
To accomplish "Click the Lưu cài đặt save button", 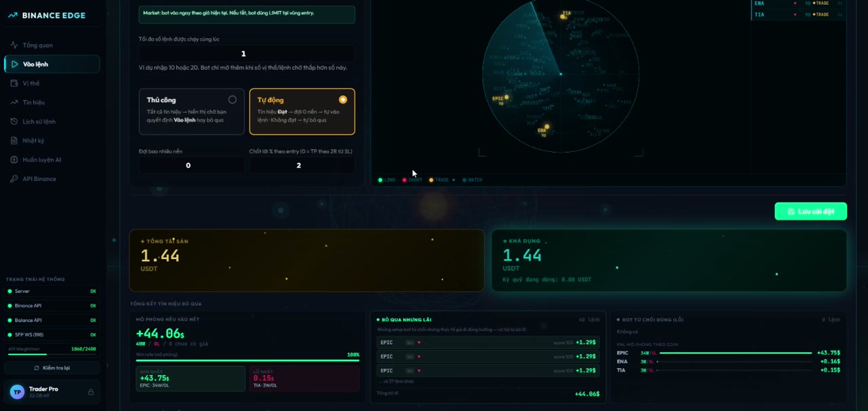I will pyautogui.click(x=810, y=212).
